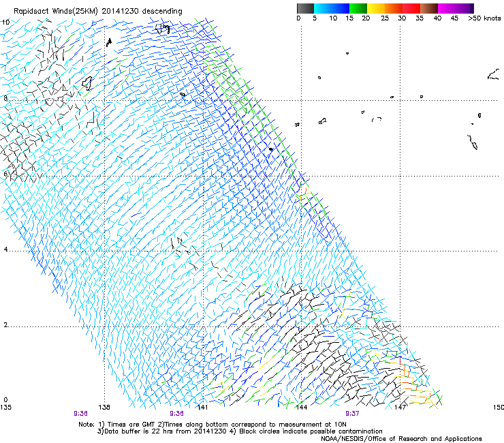
Task: Click the note 'Data buffer is 22 hrs'
Action: pyautogui.click(x=138, y=431)
